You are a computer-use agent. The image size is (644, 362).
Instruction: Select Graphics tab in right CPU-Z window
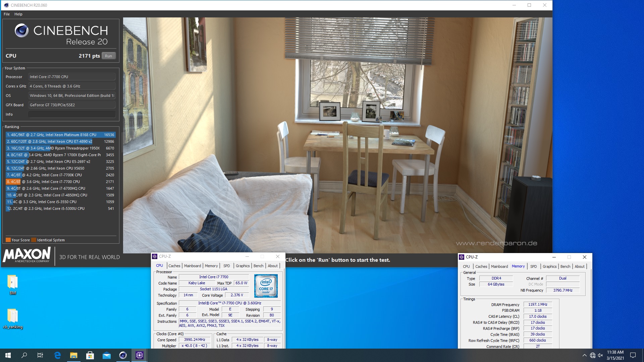(x=549, y=266)
